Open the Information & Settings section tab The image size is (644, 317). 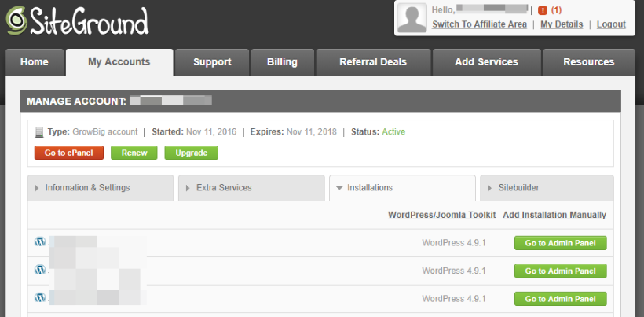click(x=101, y=188)
